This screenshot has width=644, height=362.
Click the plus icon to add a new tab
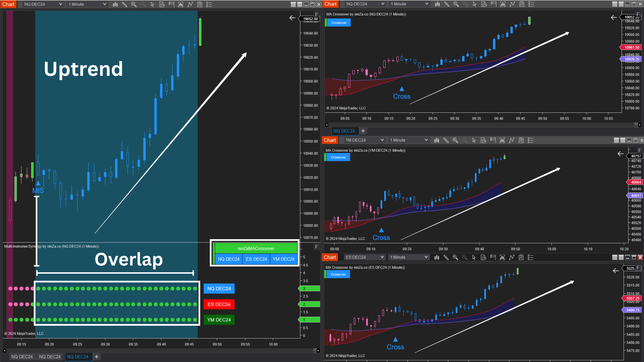point(96,357)
